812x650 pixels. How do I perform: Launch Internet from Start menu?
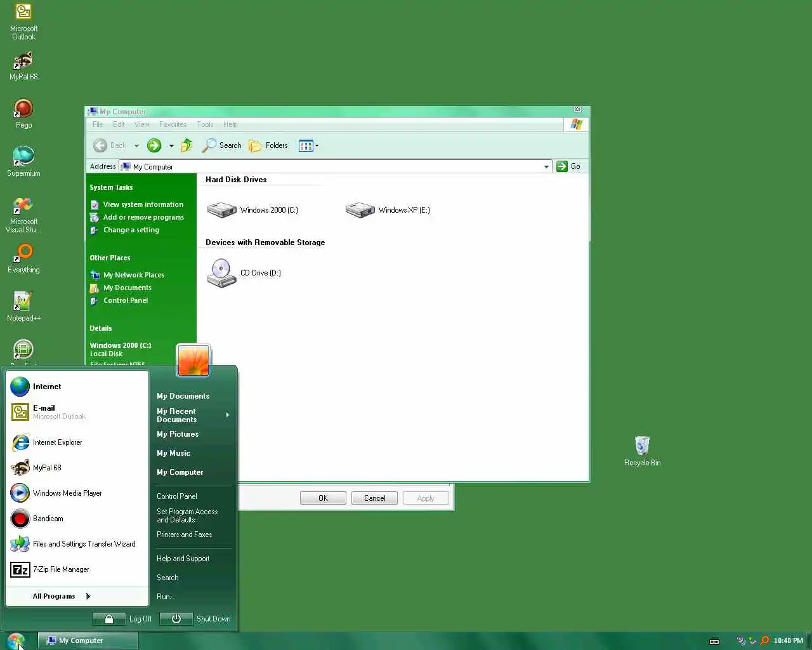[77, 387]
